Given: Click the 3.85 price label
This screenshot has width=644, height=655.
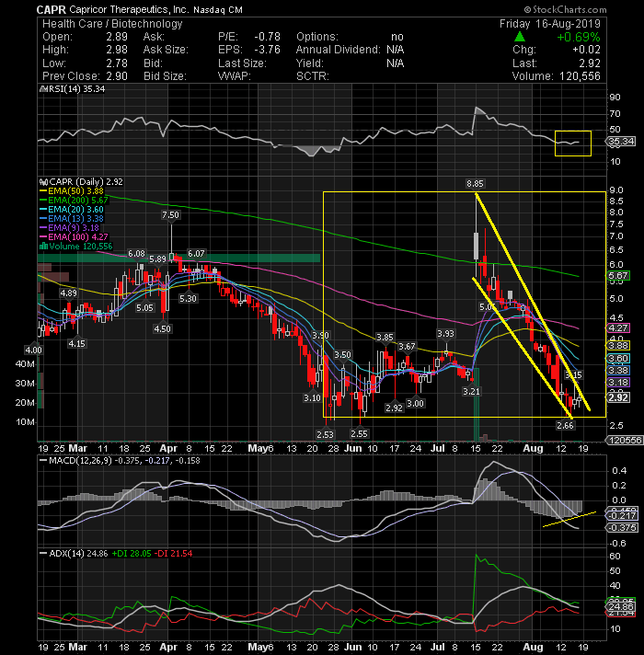Looking at the screenshot, I should coord(385,337).
